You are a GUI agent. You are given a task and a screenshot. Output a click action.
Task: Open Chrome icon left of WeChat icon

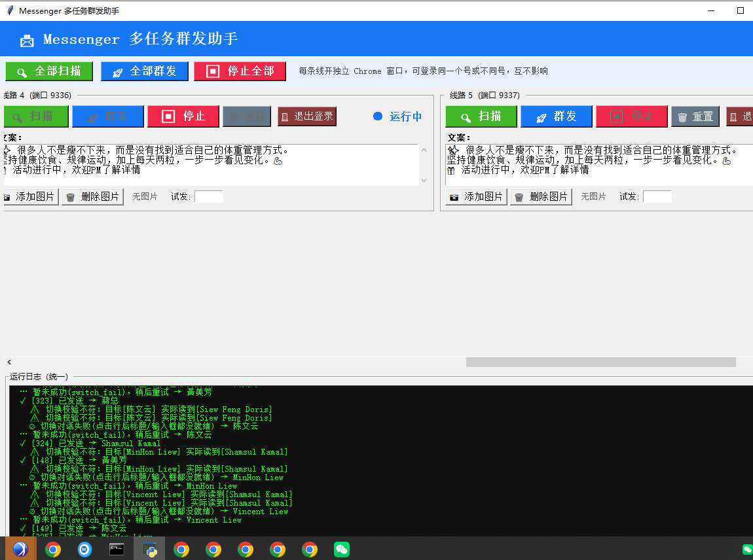[x=309, y=550]
